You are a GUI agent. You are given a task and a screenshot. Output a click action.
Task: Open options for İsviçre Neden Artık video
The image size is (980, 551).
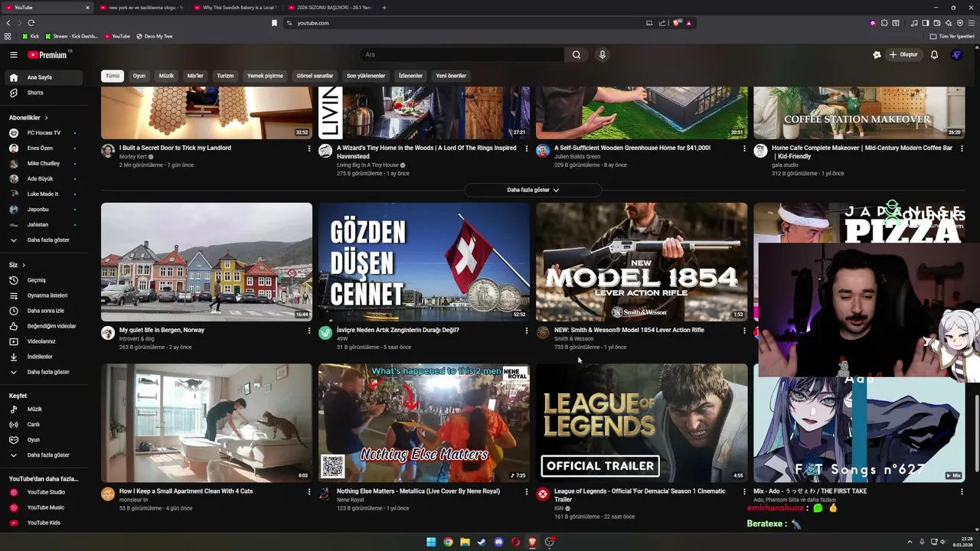[x=526, y=331]
